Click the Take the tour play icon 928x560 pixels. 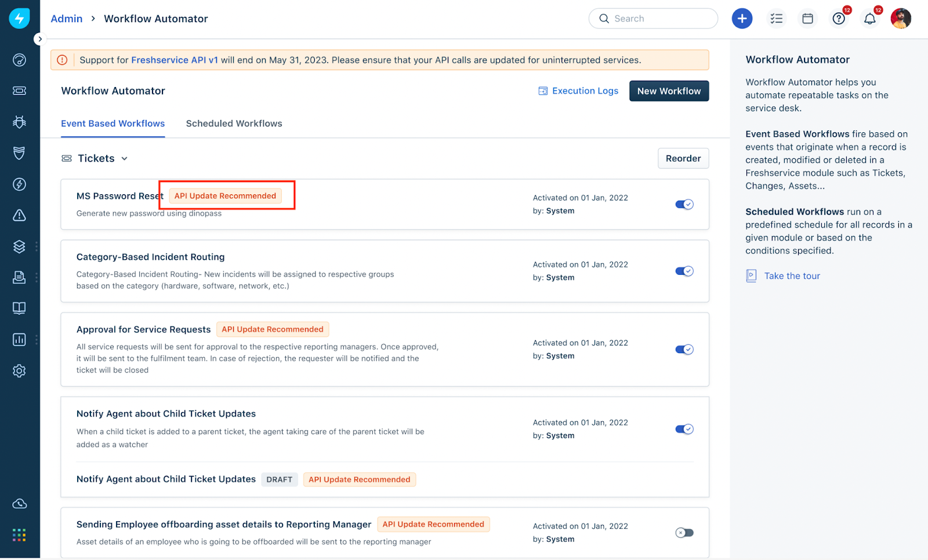tap(751, 276)
